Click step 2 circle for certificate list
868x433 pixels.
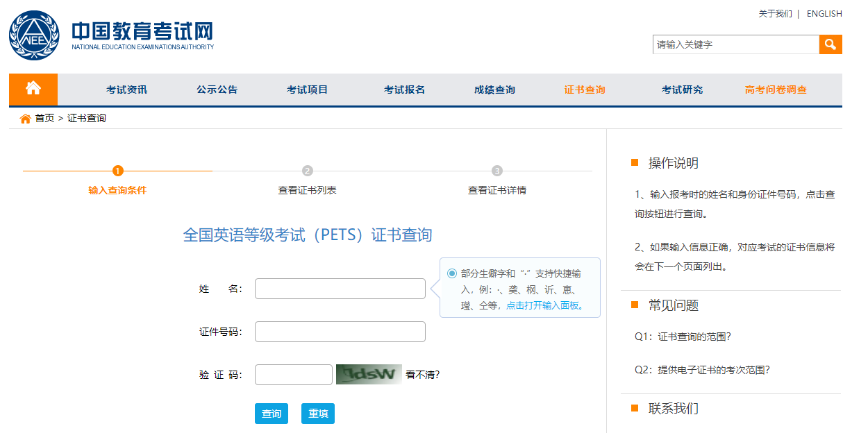click(x=308, y=171)
